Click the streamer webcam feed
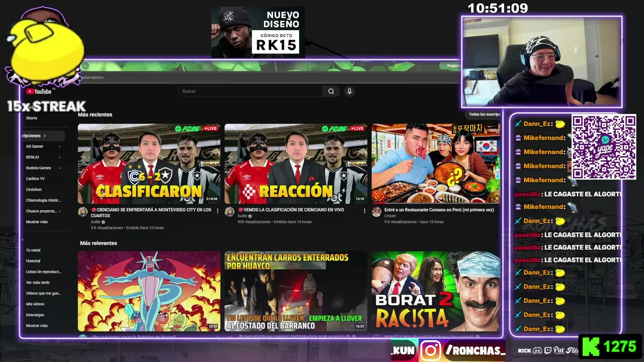Viewport: 644px width, 362px height. (542, 62)
